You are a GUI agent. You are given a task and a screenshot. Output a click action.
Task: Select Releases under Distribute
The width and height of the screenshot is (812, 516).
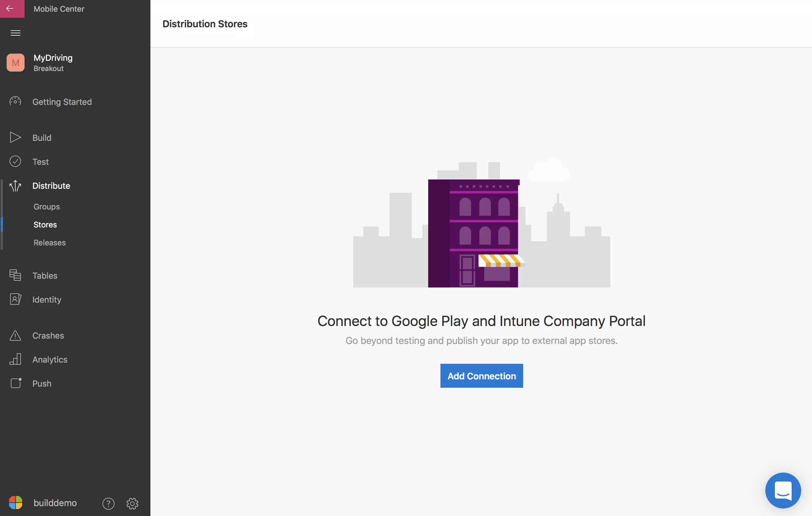point(49,242)
